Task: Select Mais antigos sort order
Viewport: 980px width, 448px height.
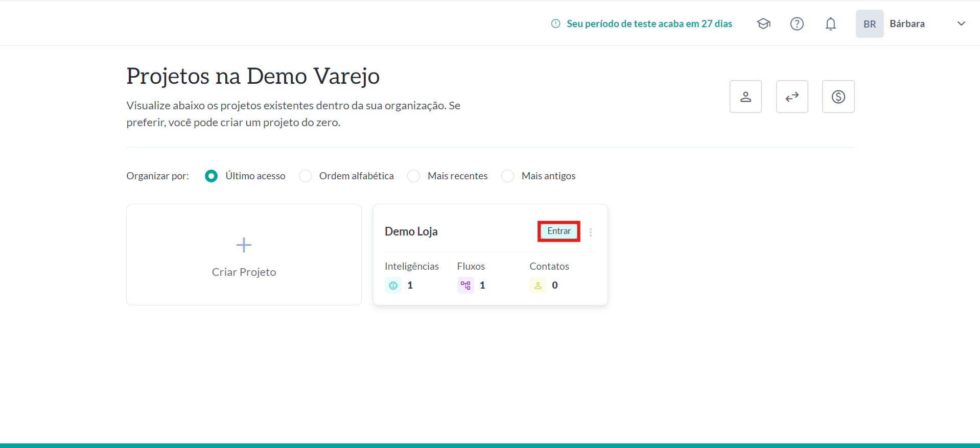Action: pos(507,176)
